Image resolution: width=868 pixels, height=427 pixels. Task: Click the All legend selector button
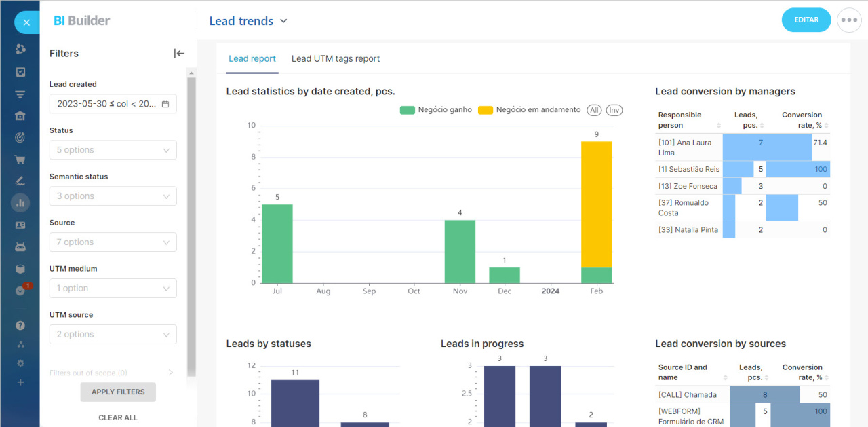click(x=594, y=110)
